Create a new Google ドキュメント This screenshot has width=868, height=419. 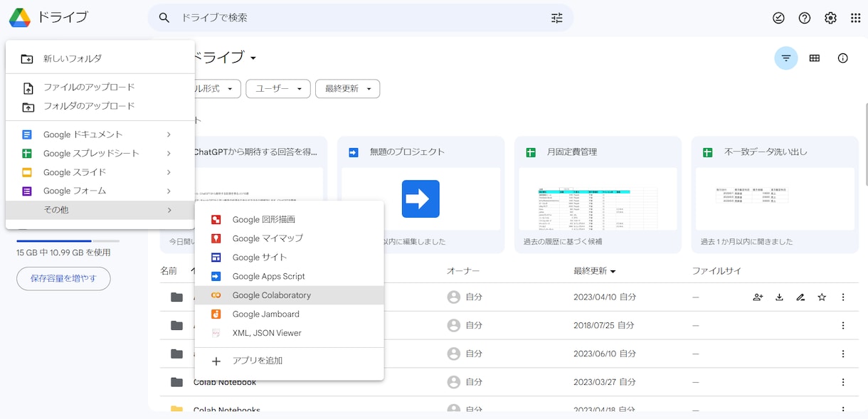[100, 134]
